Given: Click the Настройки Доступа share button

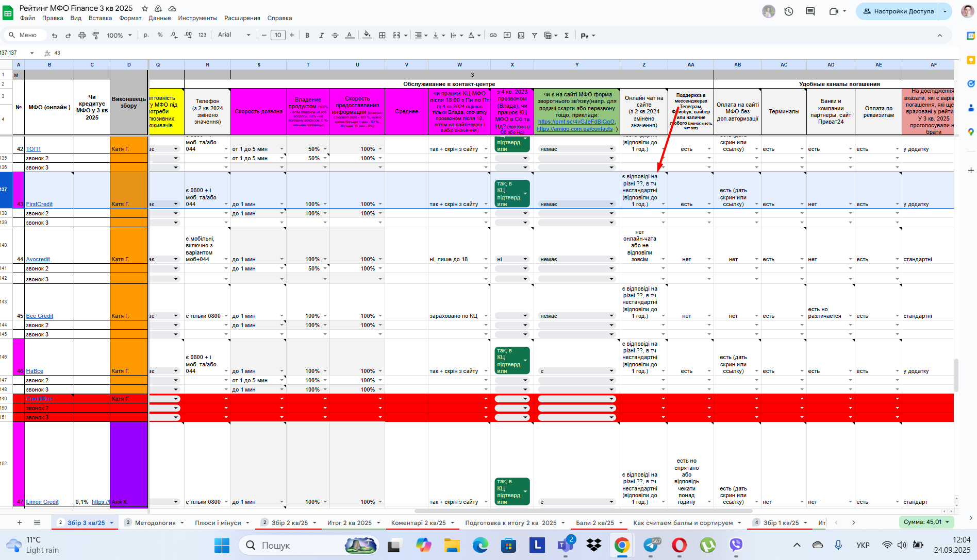Looking at the screenshot, I should point(898,11).
